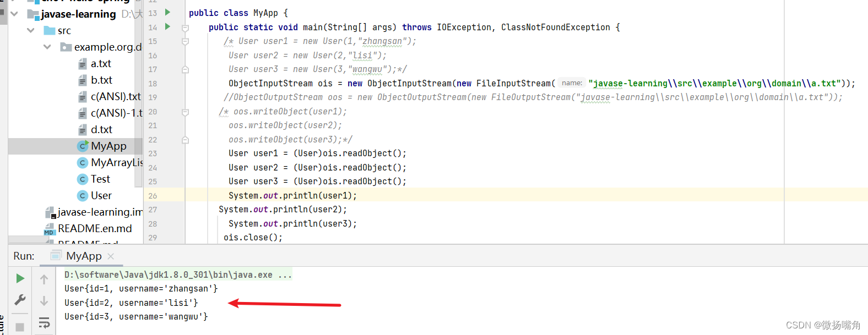Viewport: 868px width, 335px height.
Task: Click output line User id=2 lisi
Action: (x=131, y=303)
